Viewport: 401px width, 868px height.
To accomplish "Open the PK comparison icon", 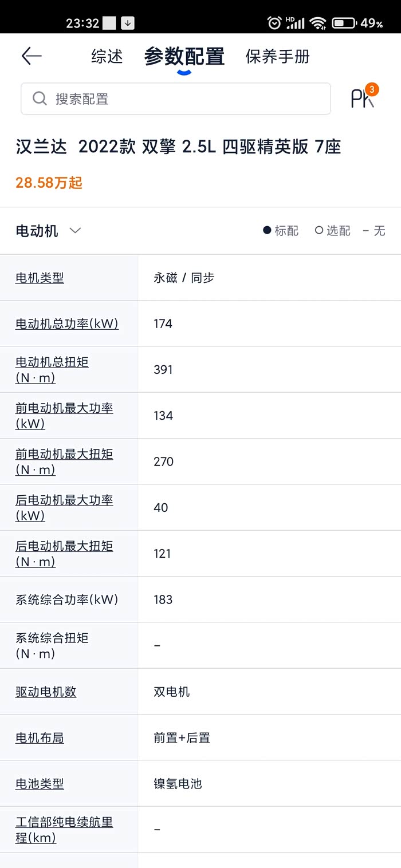I will pos(363,98).
